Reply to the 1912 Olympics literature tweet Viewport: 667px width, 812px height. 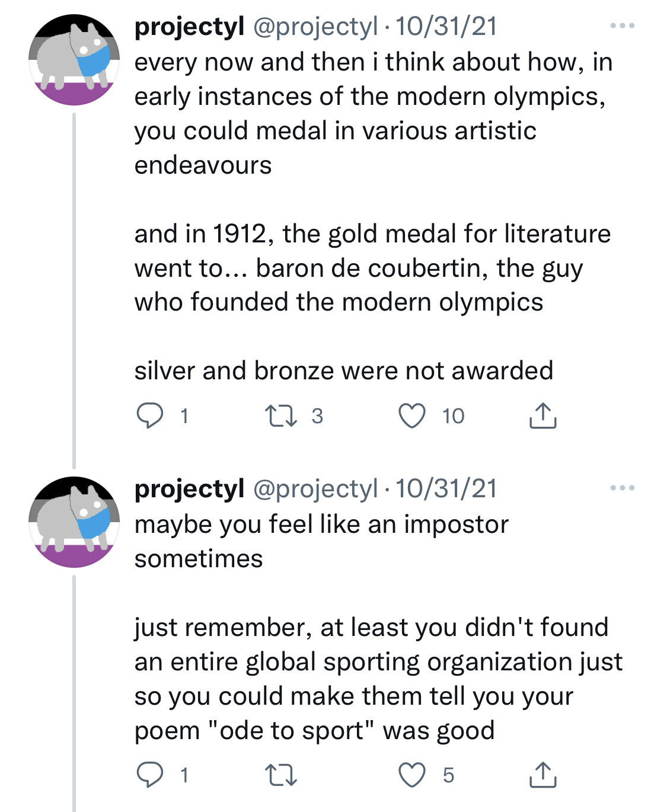tap(150, 415)
